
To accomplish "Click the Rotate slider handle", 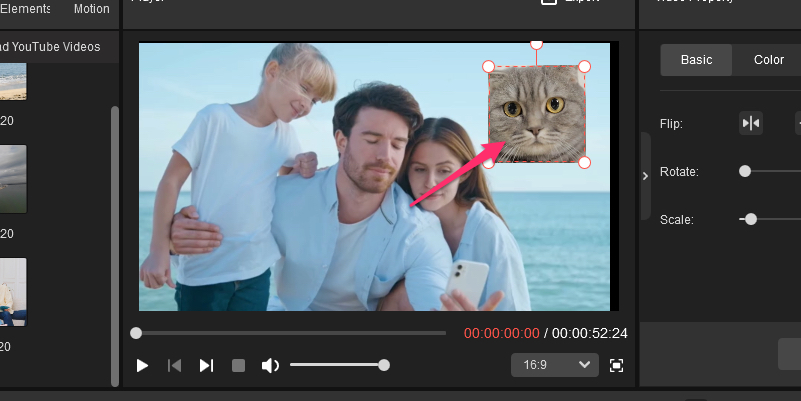I will point(745,171).
